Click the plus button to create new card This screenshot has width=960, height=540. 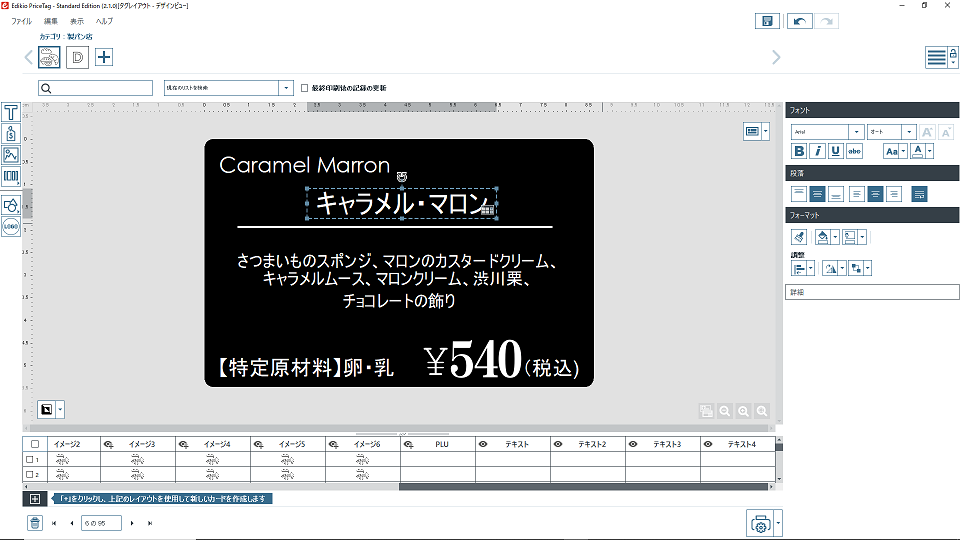click(x=35, y=498)
